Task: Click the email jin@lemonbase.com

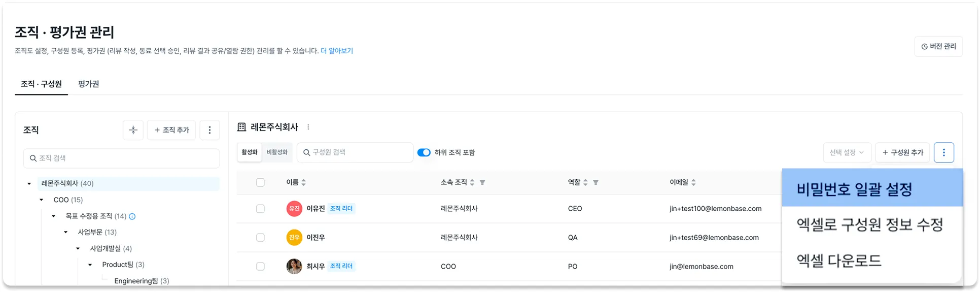Action: coord(701,266)
